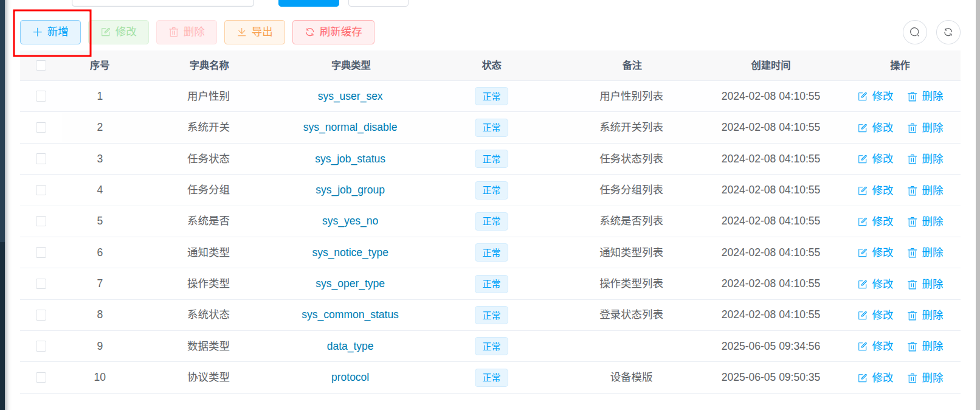Click the 刷新缓存 refresh cache button

[x=333, y=32]
